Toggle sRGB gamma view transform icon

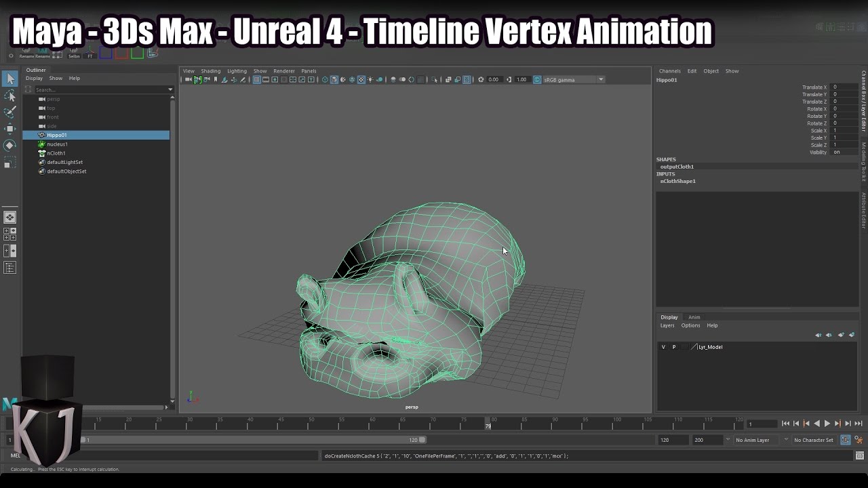(537, 79)
